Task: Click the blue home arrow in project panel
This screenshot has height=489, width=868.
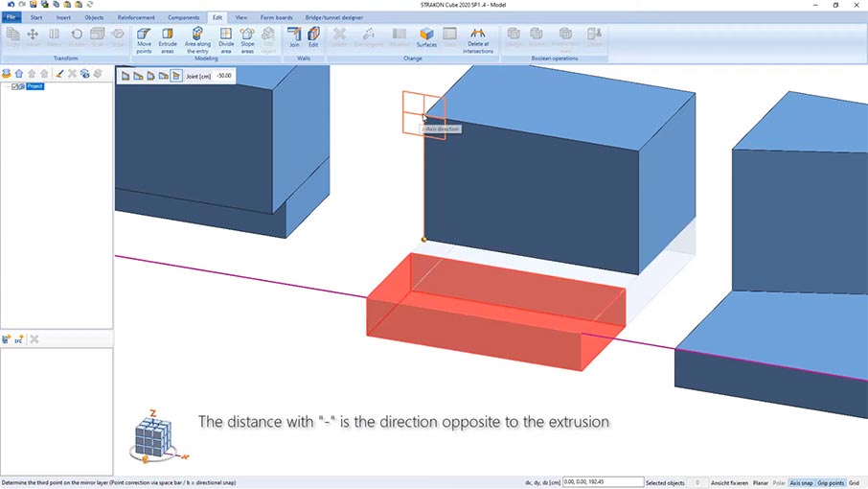Action: 19,74
